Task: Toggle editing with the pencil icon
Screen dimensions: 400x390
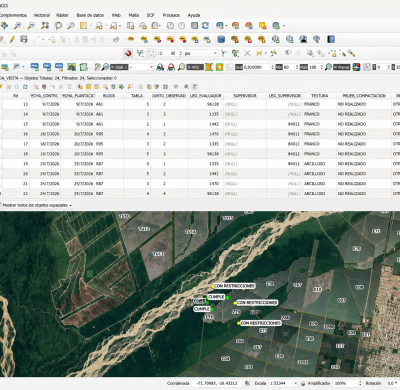Action: click(x=12, y=39)
